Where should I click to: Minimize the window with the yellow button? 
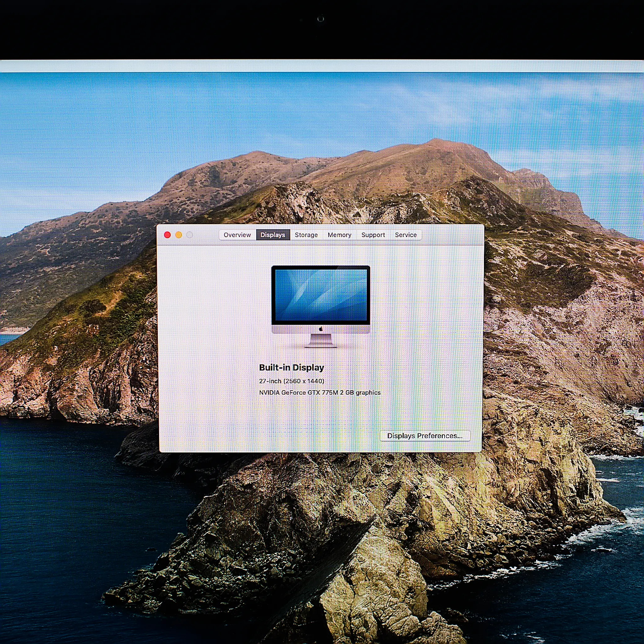179,235
